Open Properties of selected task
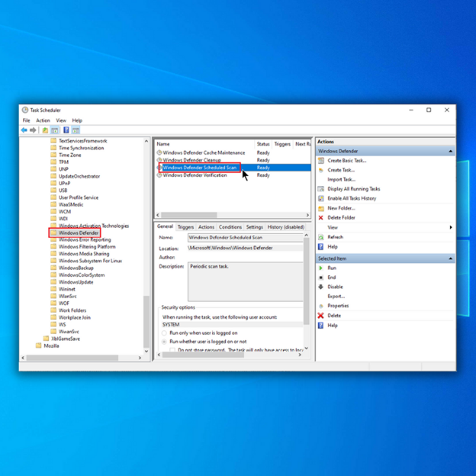Screen dimensions: 476x476 tap(338, 306)
